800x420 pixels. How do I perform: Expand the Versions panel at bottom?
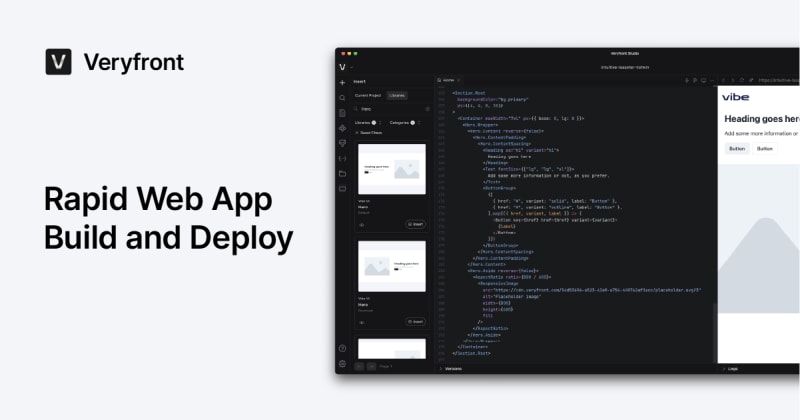(x=452, y=368)
